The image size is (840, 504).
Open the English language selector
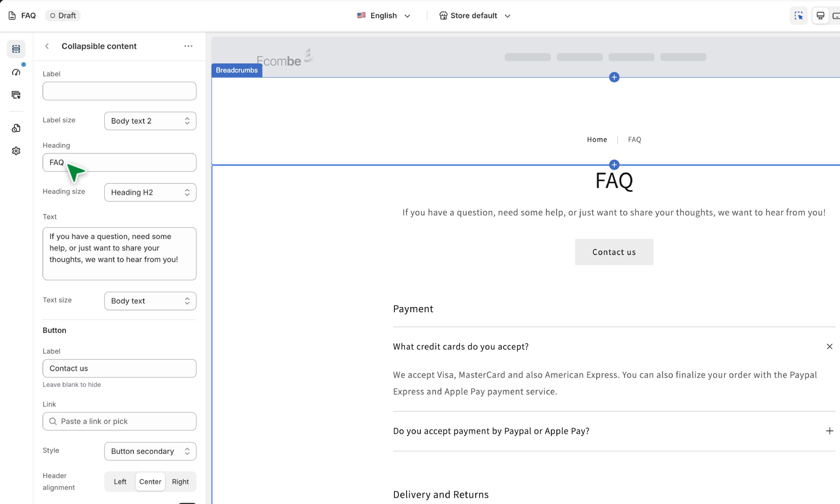[383, 16]
